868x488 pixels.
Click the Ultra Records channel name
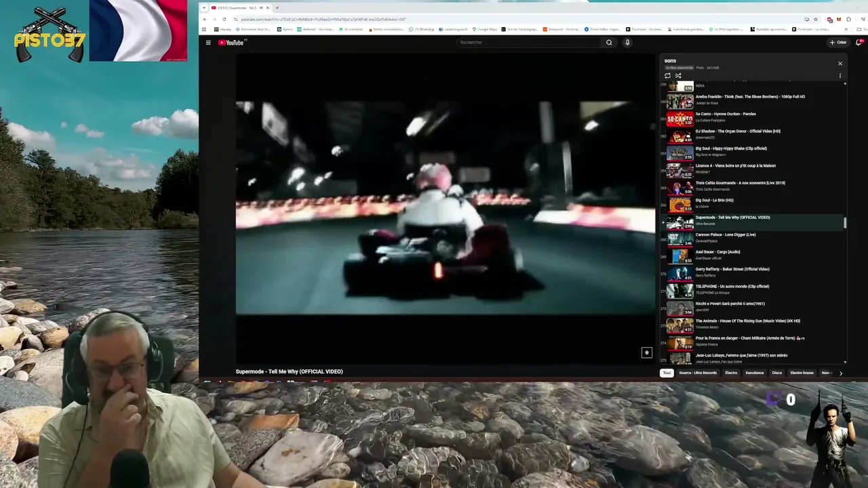click(x=705, y=224)
